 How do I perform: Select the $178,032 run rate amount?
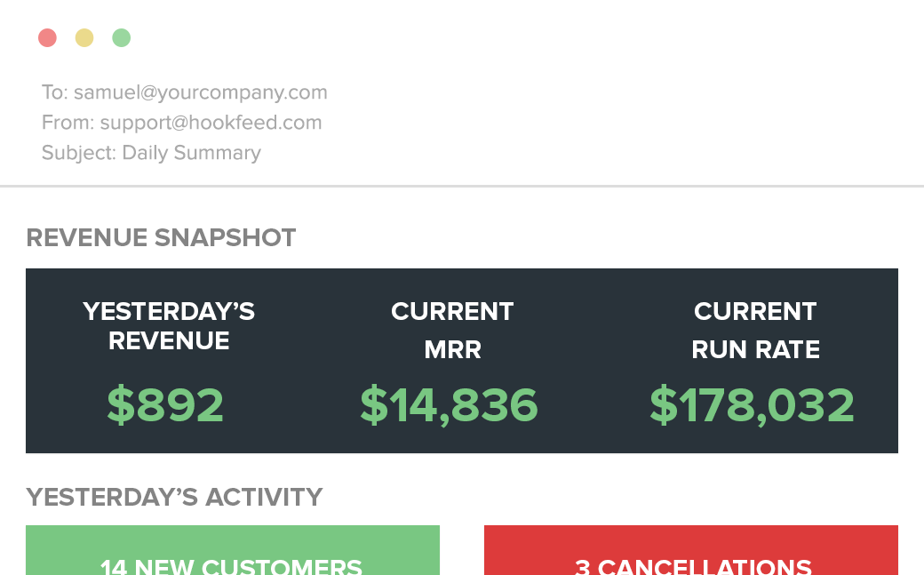(x=752, y=404)
